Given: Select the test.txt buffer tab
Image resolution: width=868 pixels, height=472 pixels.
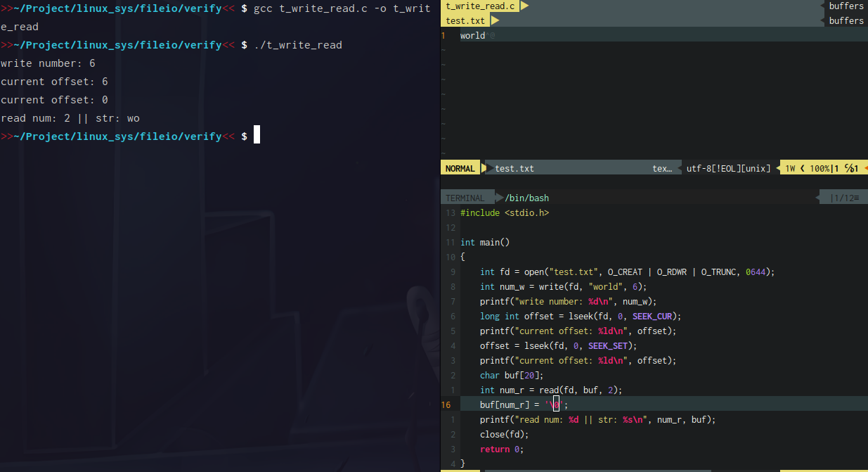Looking at the screenshot, I should coord(464,20).
